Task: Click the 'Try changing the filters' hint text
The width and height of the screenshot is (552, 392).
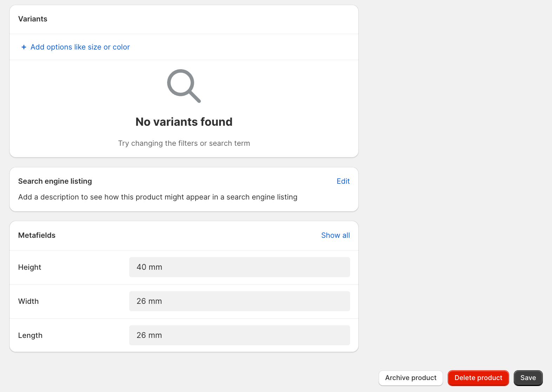Action: click(184, 143)
